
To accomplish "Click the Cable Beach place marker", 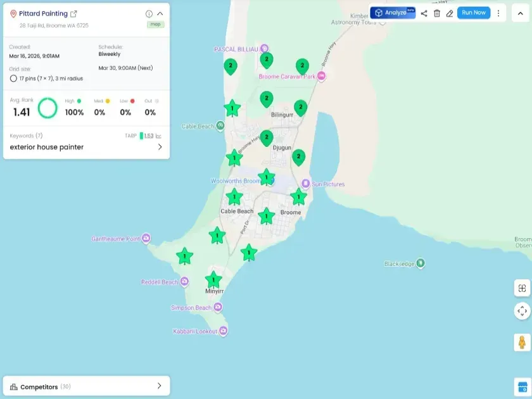I will [220, 126].
